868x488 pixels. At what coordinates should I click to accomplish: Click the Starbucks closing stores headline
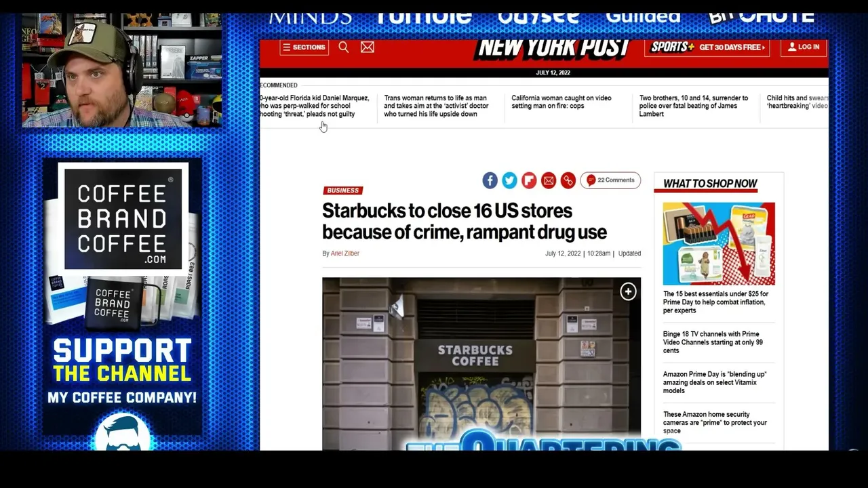tap(465, 221)
